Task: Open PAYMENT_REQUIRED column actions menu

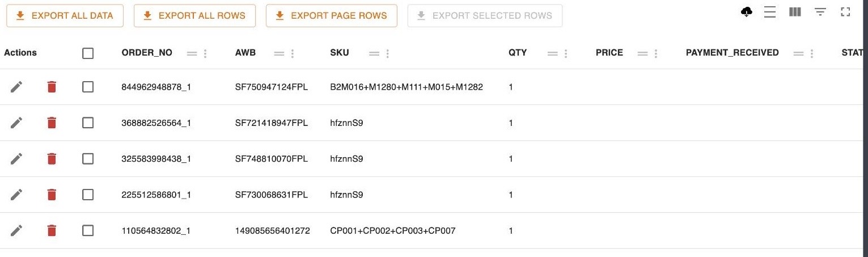Action: tap(812, 53)
